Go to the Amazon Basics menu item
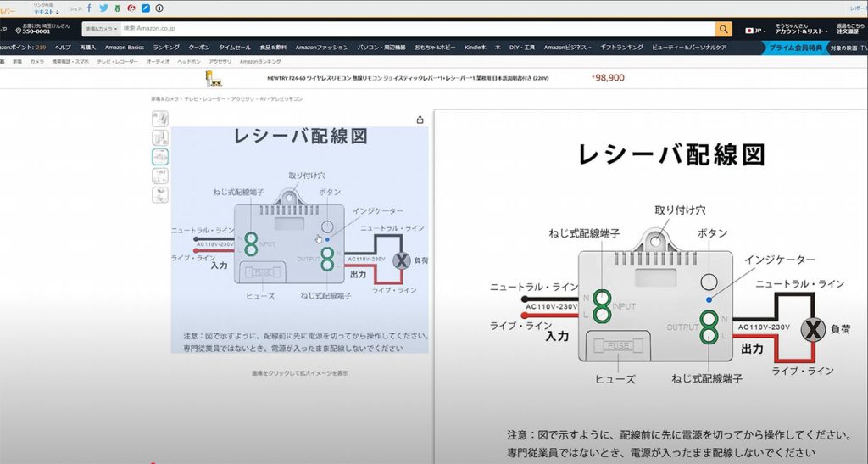The width and height of the screenshot is (868, 464). point(125,48)
